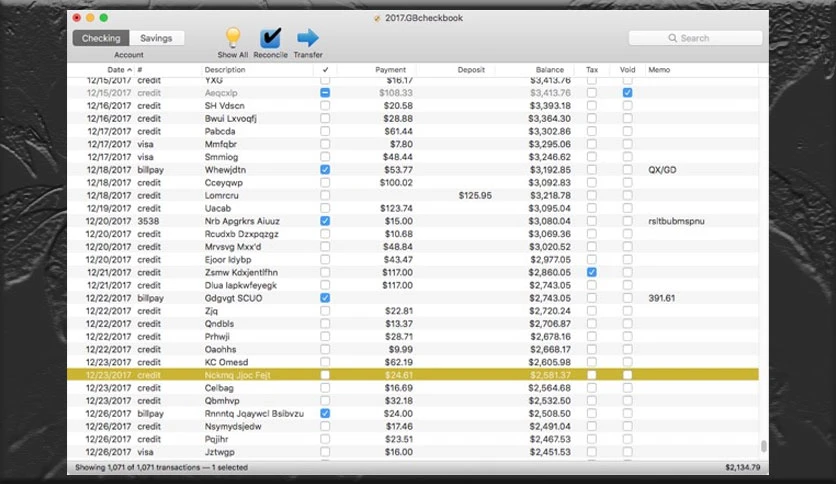Sort by the Description column header
Image resolution: width=836 pixels, height=484 pixels.
pos(225,70)
